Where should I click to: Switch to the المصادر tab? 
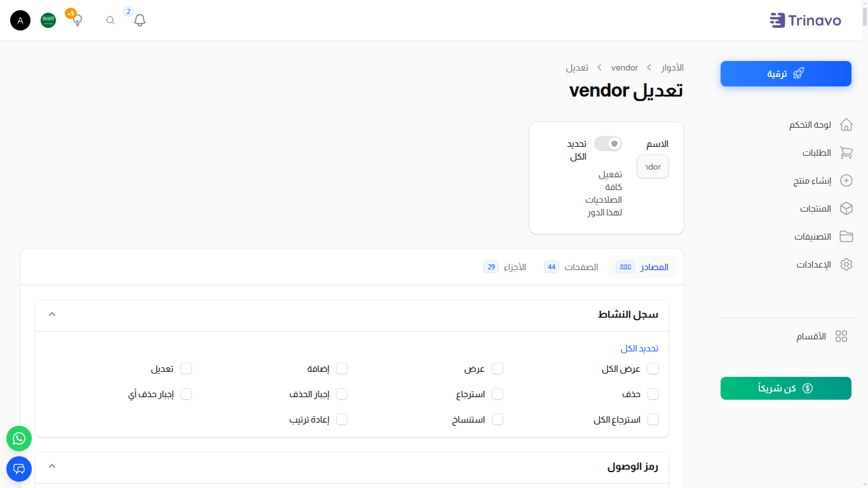coord(642,267)
